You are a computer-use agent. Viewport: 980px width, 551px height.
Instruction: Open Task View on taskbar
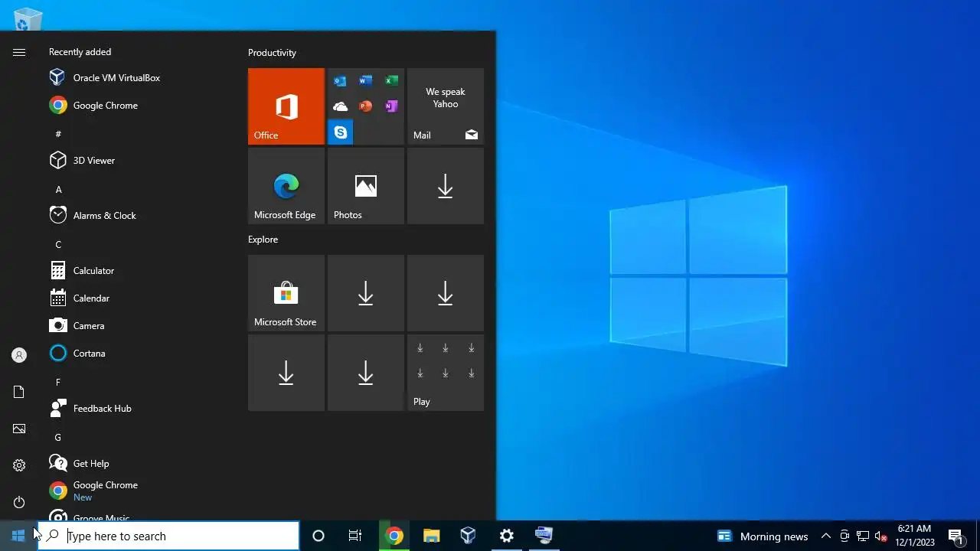coord(355,536)
